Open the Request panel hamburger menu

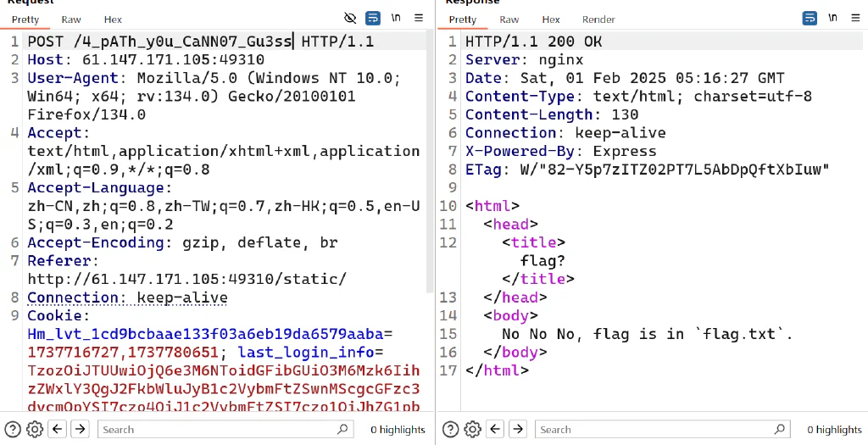tap(419, 18)
